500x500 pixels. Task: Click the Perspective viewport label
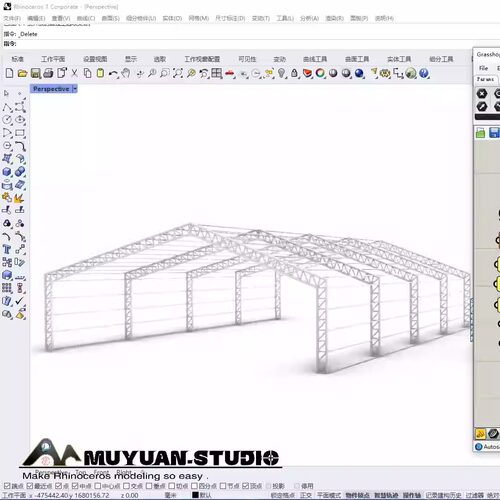[x=51, y=89]
